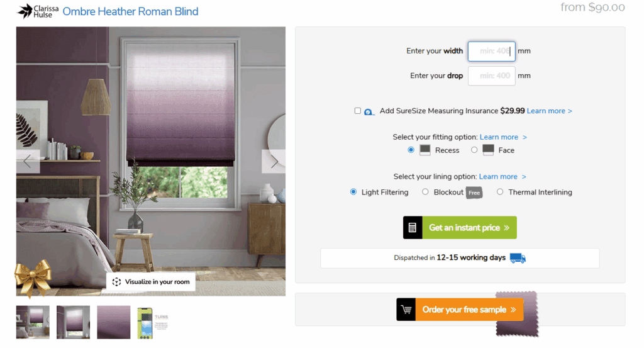Click the gold gift bow icon

pos(33,278)
